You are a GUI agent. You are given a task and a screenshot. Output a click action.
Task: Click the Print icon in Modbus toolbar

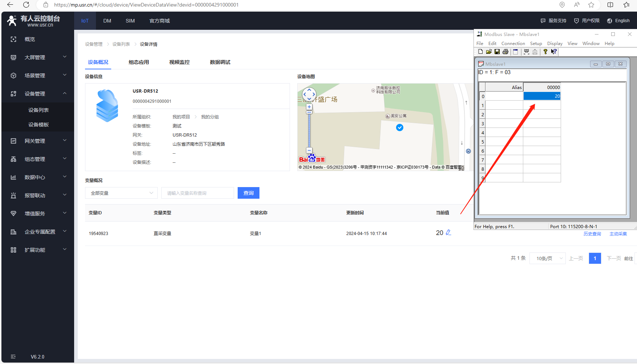point(505,52)
